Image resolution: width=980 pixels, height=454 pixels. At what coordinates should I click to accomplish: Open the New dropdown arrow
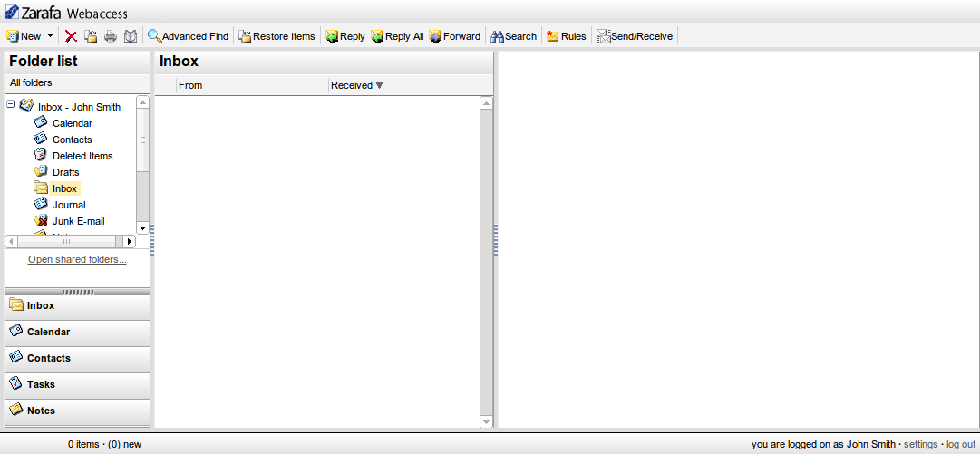click(x=50, y=36)
